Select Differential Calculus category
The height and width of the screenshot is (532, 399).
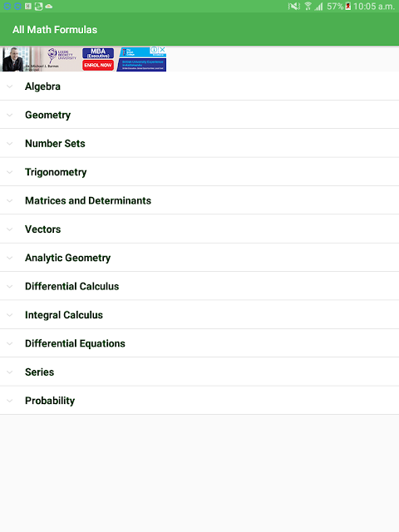coord(199,286)
